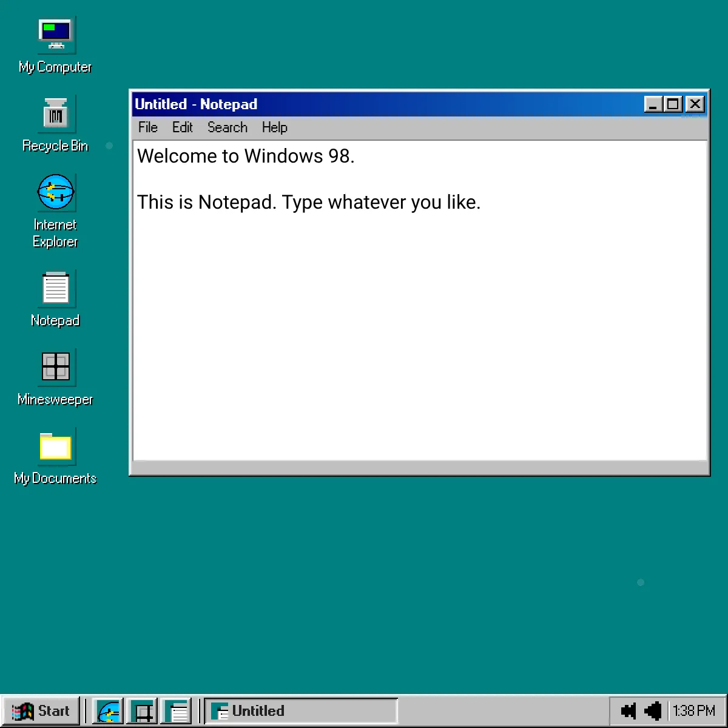This screenshot has width=728, height=728.
Task: Click the Notepad quick launch icon
Action: tap(177, 711)
